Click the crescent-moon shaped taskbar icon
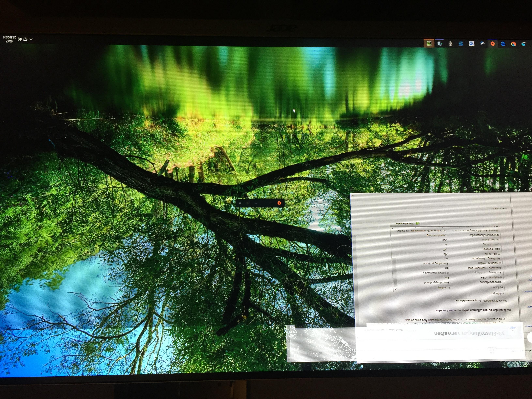Image resolution: width=532 pixels, height=399 pixels. [440, 44]
